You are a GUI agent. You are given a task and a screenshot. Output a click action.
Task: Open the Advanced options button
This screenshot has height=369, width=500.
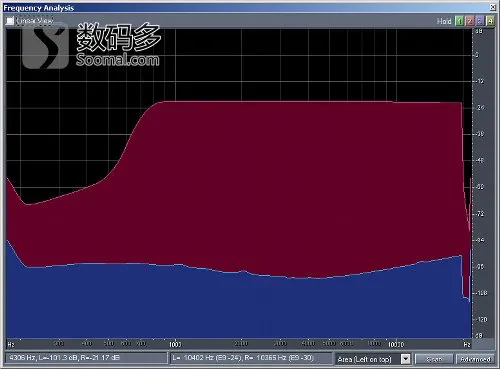475,359
